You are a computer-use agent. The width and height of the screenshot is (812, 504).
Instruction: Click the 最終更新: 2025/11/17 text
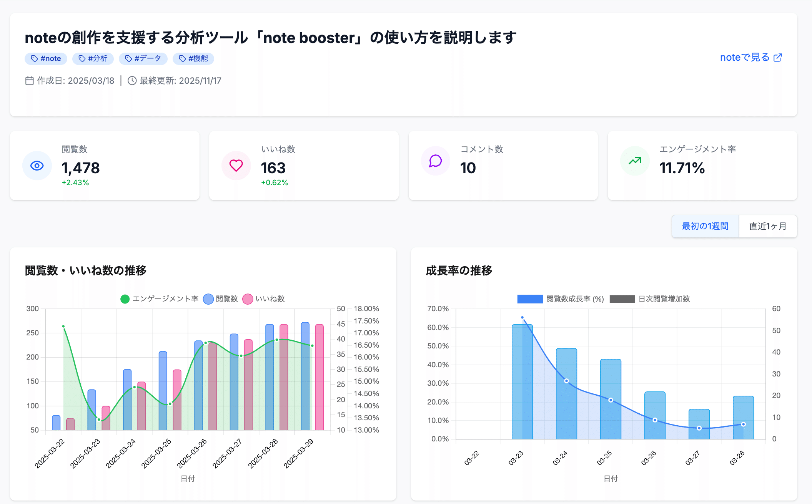point(181,81)
